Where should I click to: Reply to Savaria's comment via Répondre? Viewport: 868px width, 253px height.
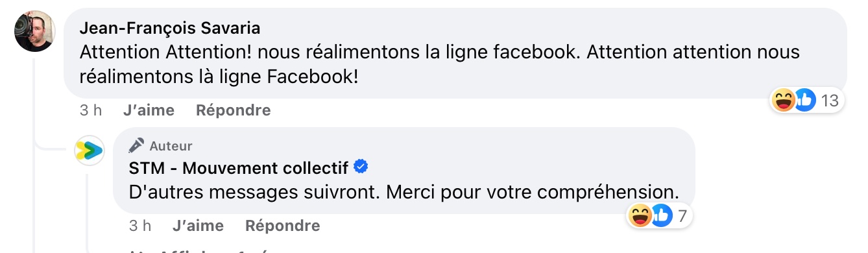coord(234,110)
